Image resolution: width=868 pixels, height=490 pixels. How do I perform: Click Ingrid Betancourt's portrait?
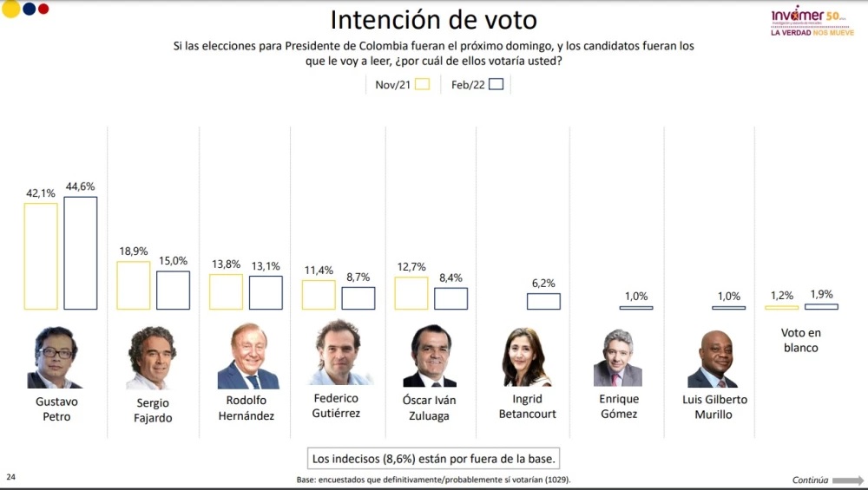pyautogui.click(x=526, y=356)
